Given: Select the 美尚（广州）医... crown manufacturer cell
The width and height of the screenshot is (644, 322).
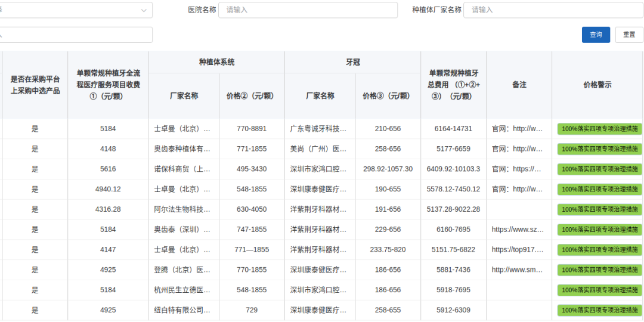Looking at the screenshot, I should coord(318,149).
